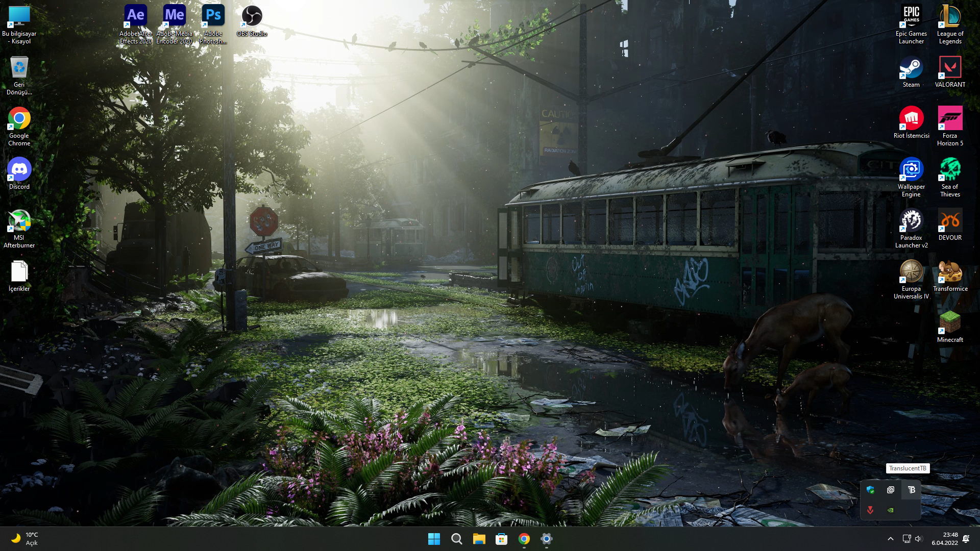Open the volume control in taskbar
This screenshot has height=551, width=980.
[919, 539]
